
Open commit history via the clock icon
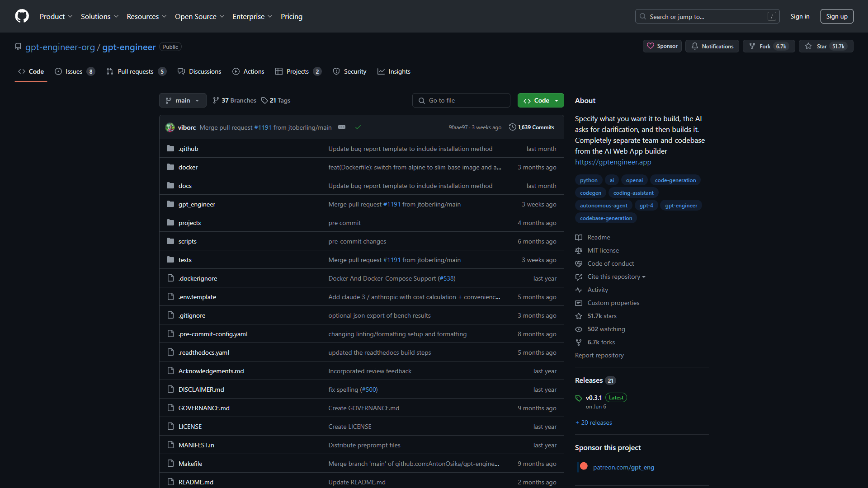512,127
